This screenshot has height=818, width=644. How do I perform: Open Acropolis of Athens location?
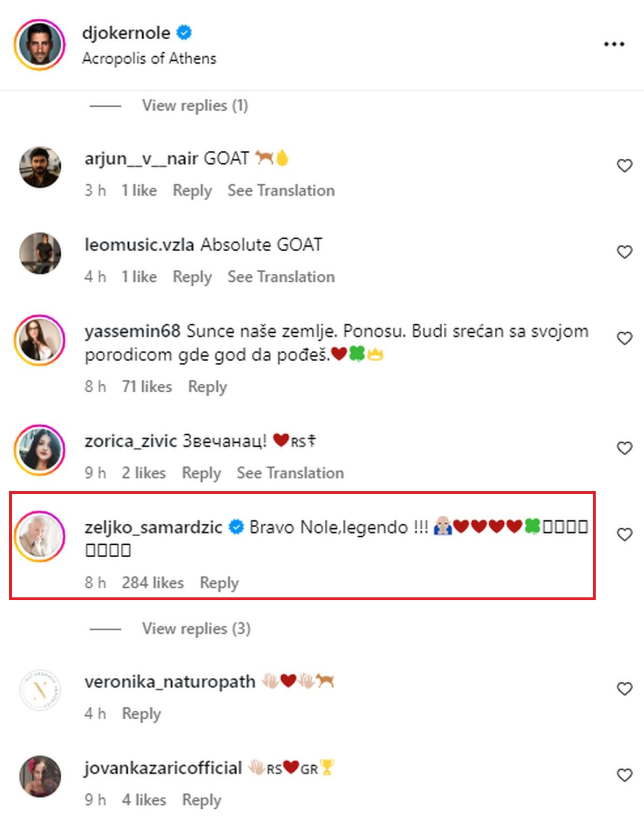pos(149,59)
